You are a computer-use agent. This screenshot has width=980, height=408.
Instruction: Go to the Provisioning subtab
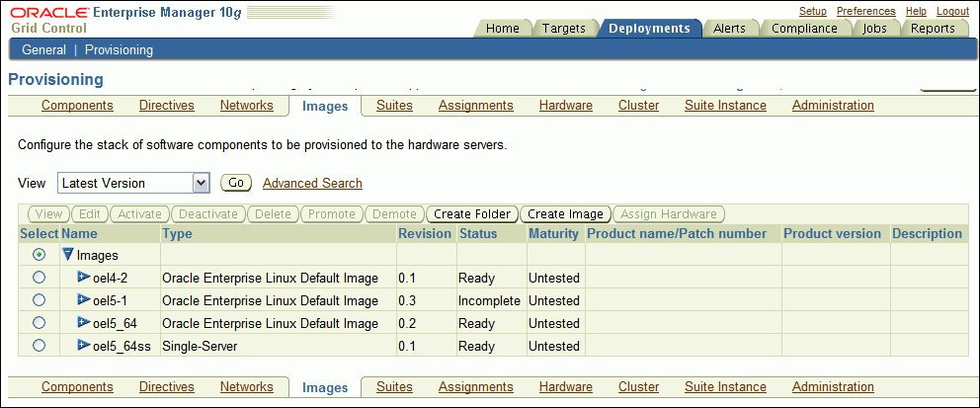(119, 50)
